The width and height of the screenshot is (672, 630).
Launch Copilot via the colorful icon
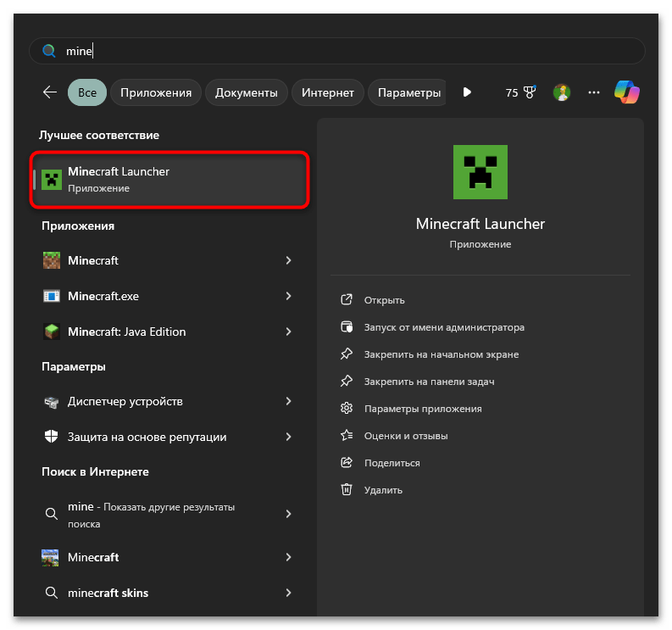[x=626, y=92]
